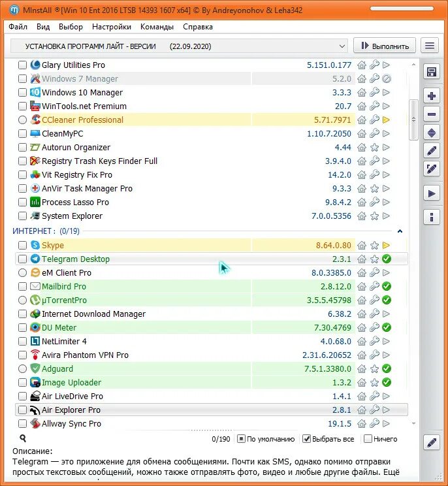Click the Image Uploader entry name

72,383
